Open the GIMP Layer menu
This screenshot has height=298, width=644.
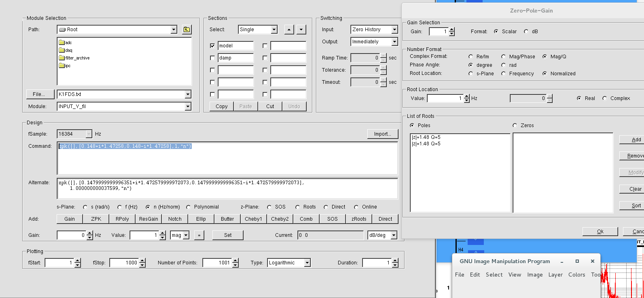point(555,275)
